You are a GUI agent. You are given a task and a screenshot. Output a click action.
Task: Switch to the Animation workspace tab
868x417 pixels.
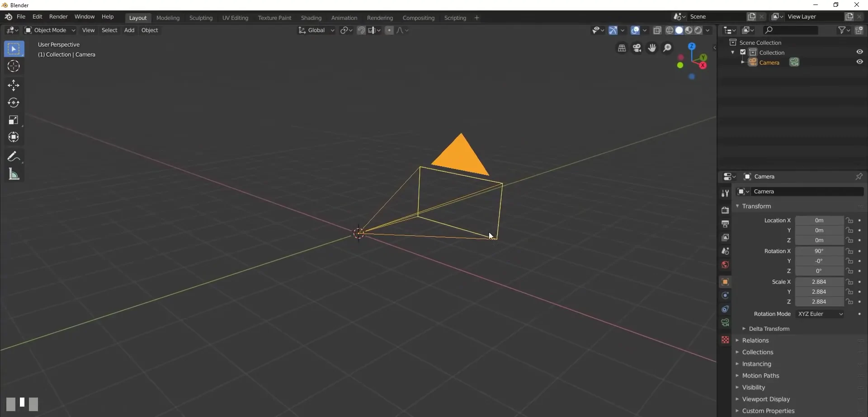[x=344, y=18]
